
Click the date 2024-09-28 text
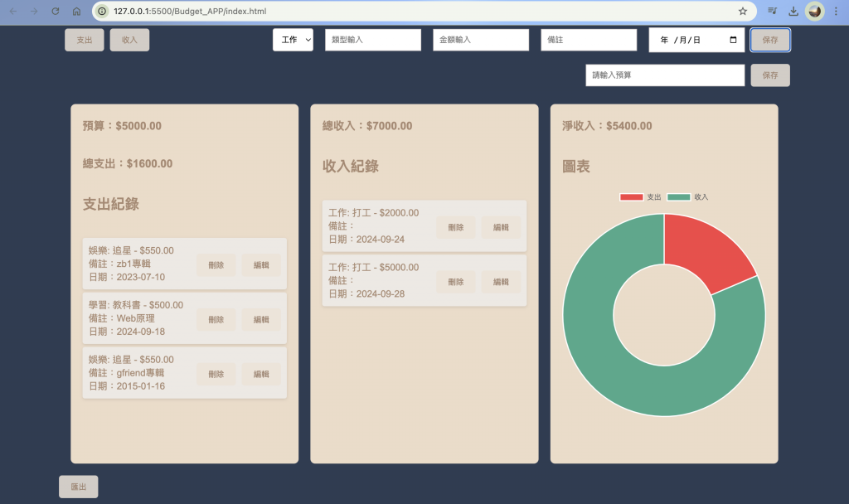[381, 294]
